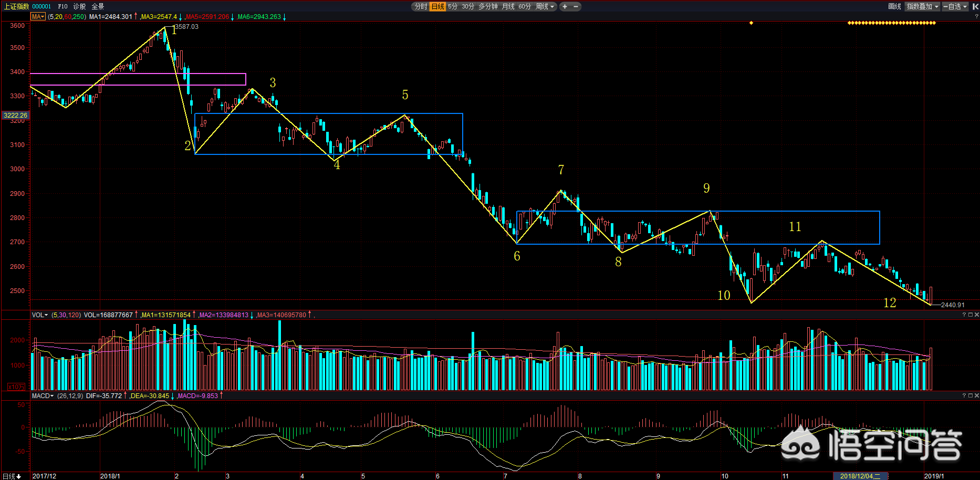Click volume MA3=140695780 value
This screenshot has width=980, height=480.
click(x=282, y=315)
